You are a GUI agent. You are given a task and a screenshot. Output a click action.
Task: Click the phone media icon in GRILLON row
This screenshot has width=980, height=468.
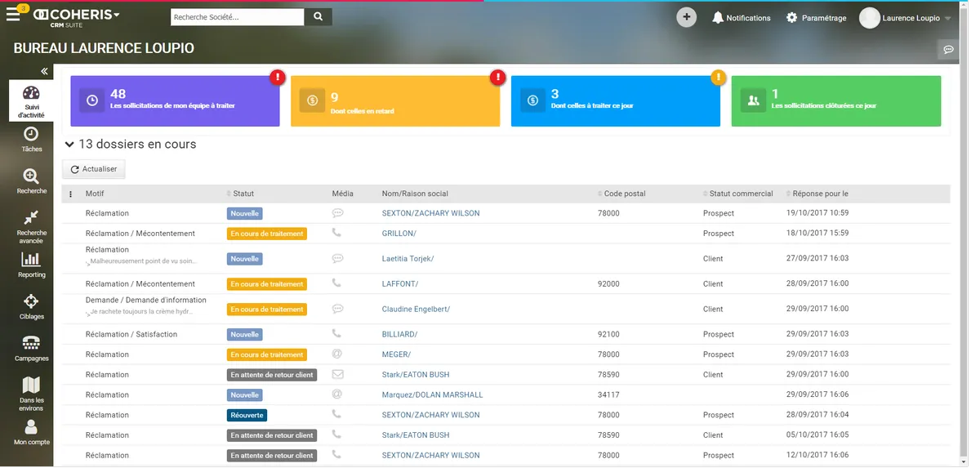coord(336,233)
